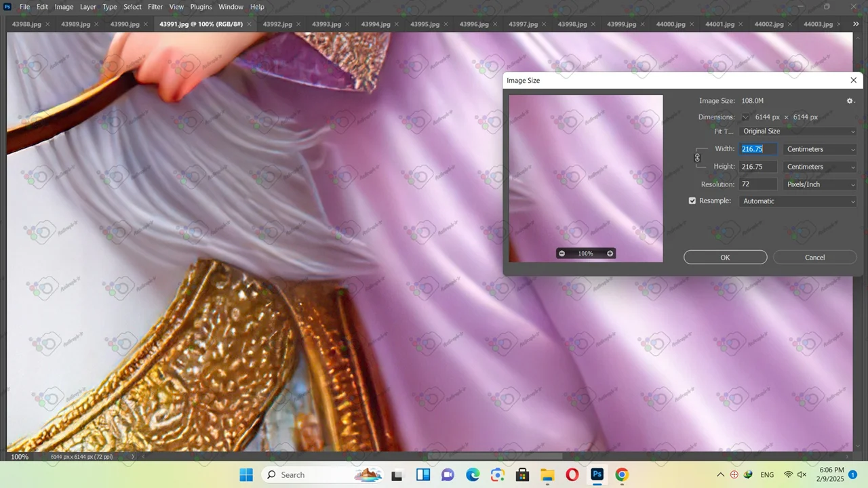Zoom in the dialog preview with plus

tap(610, 253)
